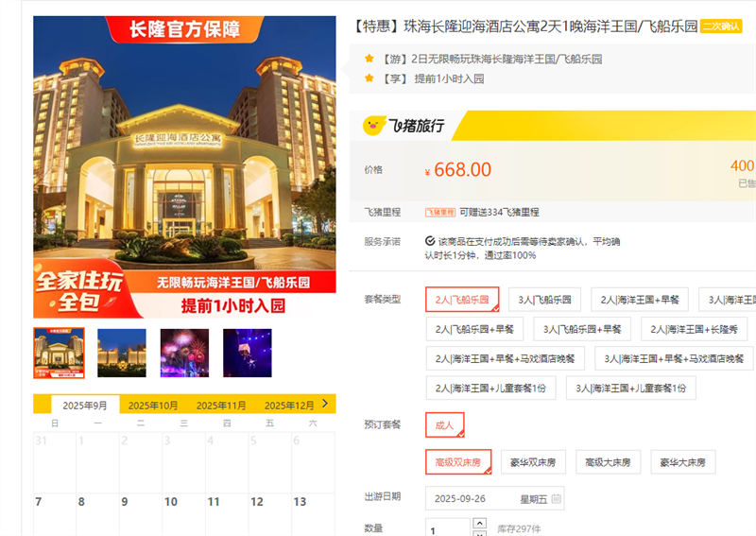Pick September 10 on the calendar
756x536 pixels.
click(x=183, y=515)
